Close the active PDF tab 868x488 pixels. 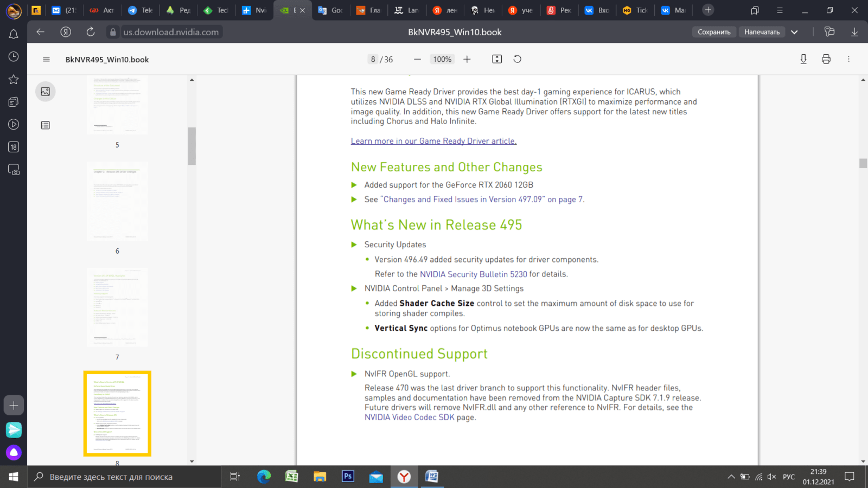pos(303,10)
